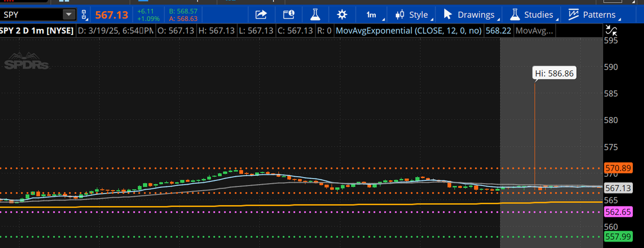Click the SPY 2 D 1m [NYSE] chart title
644x248 pixels.
[37, 31]
